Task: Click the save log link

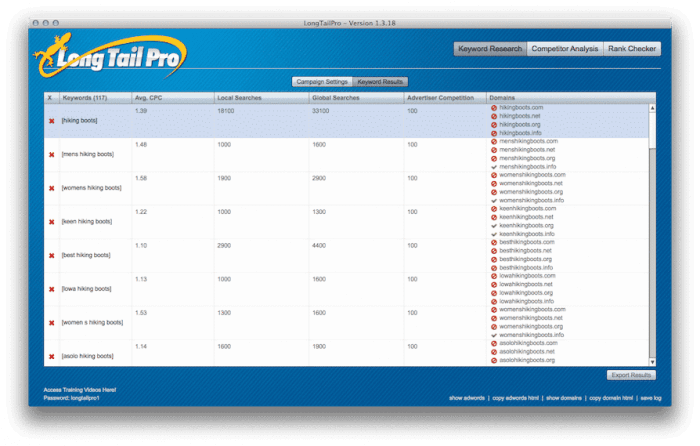Action: click(x=651, y=398)
